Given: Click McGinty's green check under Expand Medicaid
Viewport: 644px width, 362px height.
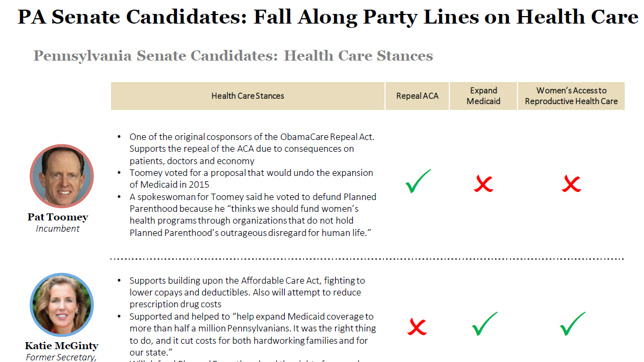Looking at the screenshot, I should click(484, 324).
